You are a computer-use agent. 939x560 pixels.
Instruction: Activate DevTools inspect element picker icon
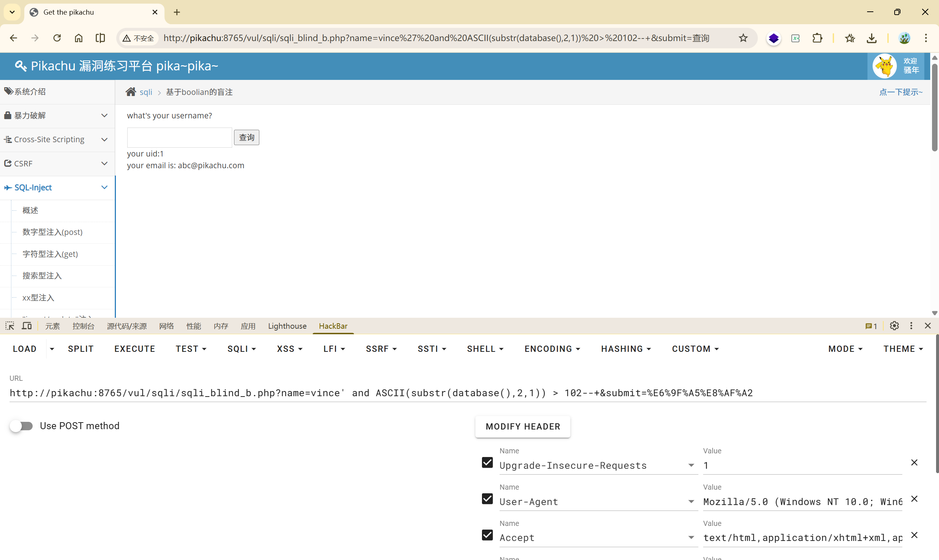click(x=10, y=326)
